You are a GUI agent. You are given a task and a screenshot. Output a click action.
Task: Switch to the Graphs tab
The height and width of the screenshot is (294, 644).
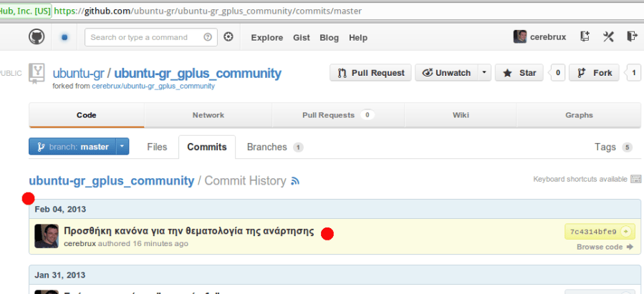click(579, 115)
